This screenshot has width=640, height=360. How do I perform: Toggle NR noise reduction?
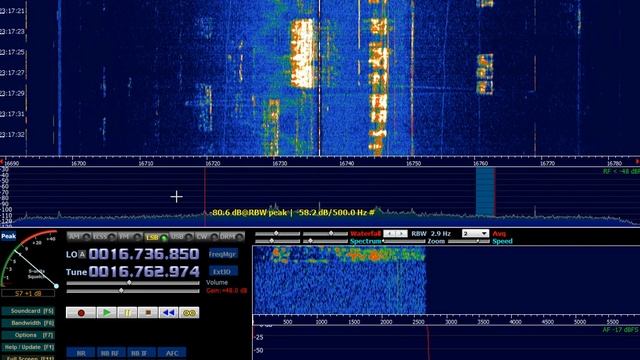point(81,353)
